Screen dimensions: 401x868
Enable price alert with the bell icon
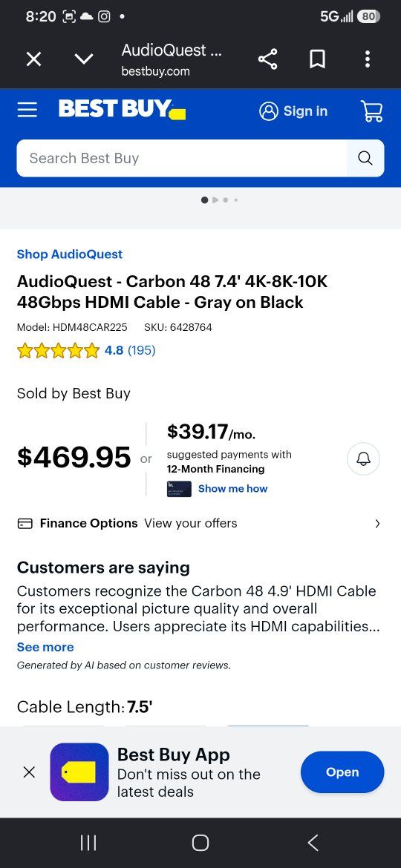tap(363, 459)
